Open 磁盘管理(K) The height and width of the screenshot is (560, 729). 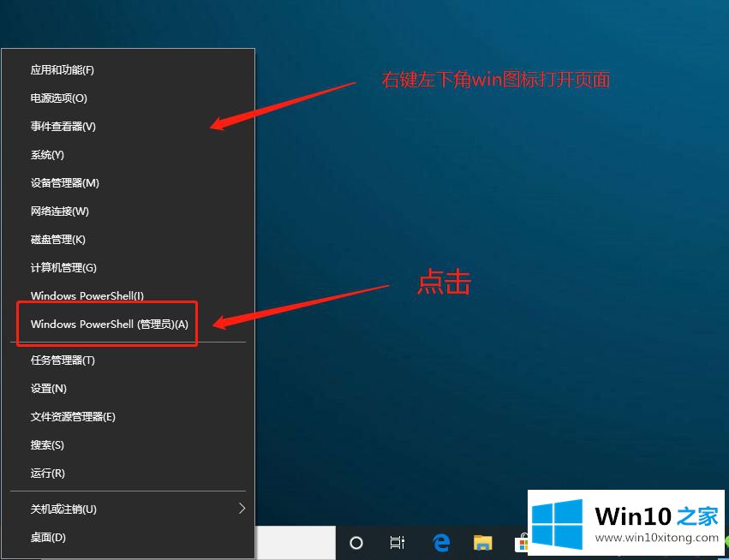click(58, 239)
